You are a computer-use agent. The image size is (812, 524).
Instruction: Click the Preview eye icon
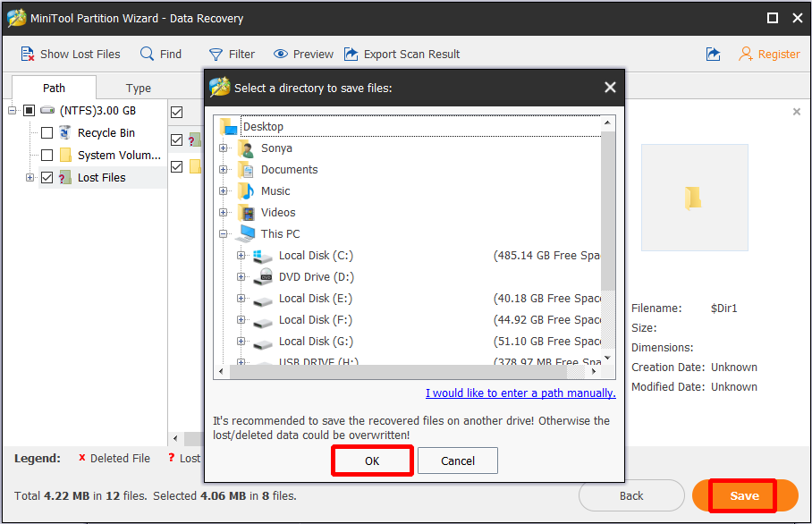tap(281, 54)
